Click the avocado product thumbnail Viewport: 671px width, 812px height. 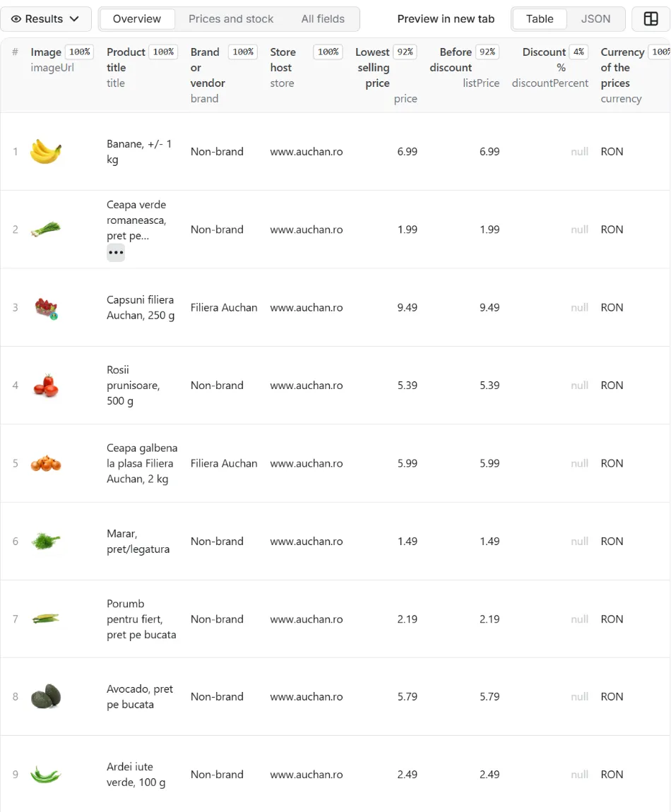46,696
